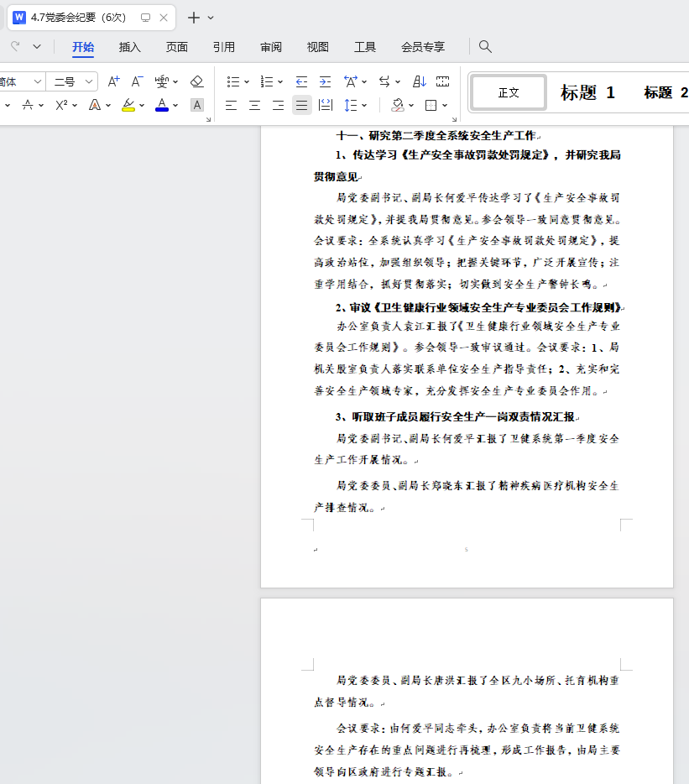This screenshot has height=784, width=689.
Task: Open the 工具 tab
Action: tap(365, 47)
